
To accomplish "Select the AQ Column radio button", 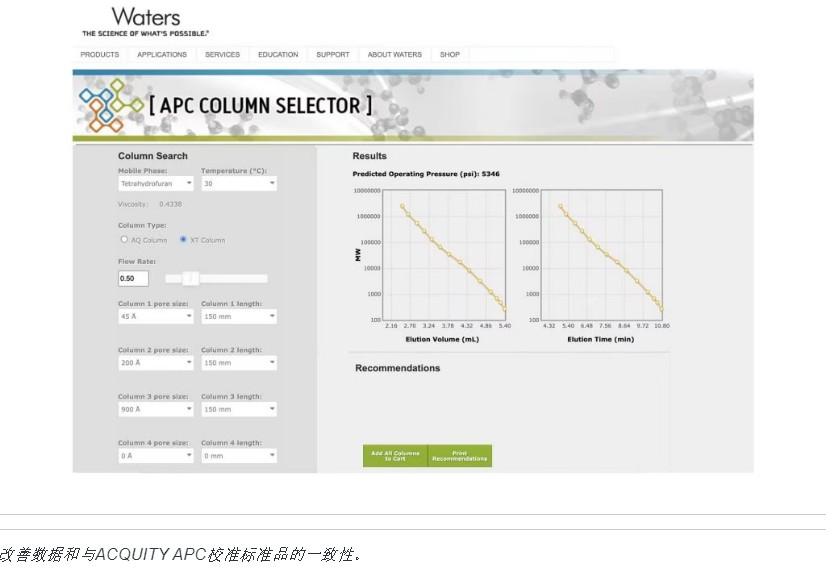I will (124, 240).
